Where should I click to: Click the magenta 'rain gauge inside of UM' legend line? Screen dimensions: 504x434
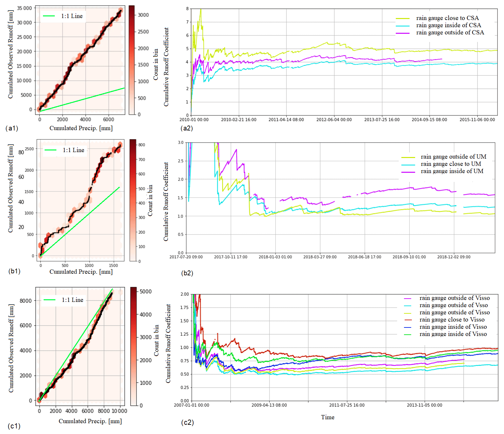(408, 172)
